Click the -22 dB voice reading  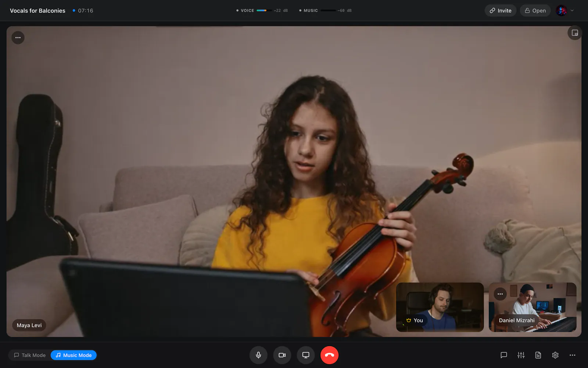click(281, 11)
